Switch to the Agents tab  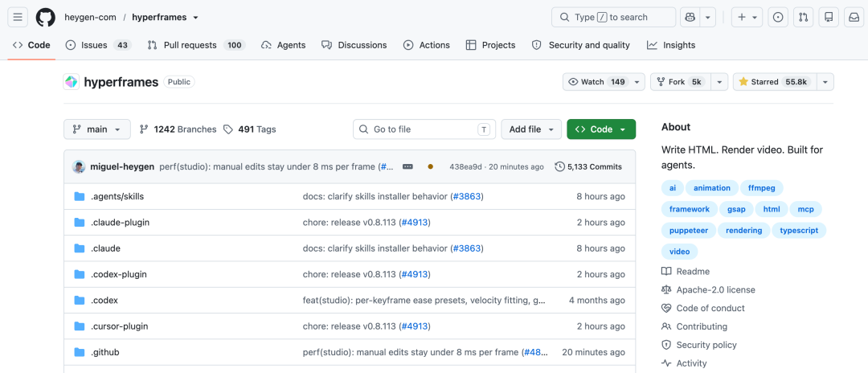284,45
